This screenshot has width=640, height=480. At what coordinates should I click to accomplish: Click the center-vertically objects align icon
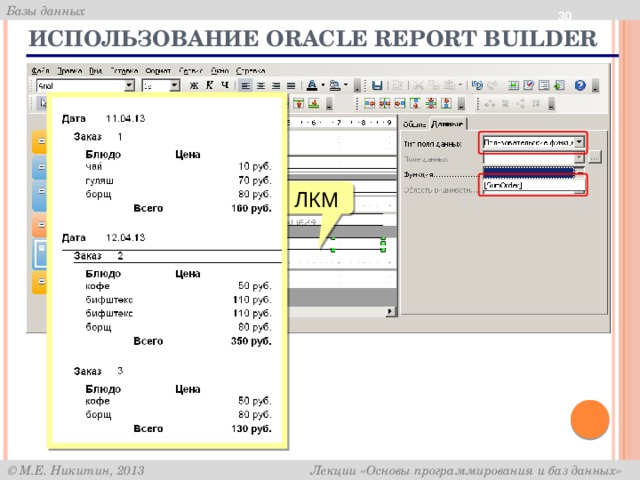tap(431, 103)
